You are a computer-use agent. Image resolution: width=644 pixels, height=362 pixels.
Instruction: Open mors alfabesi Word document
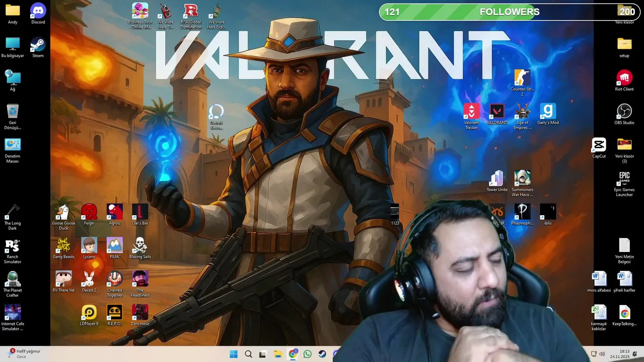tap(599, 282)
